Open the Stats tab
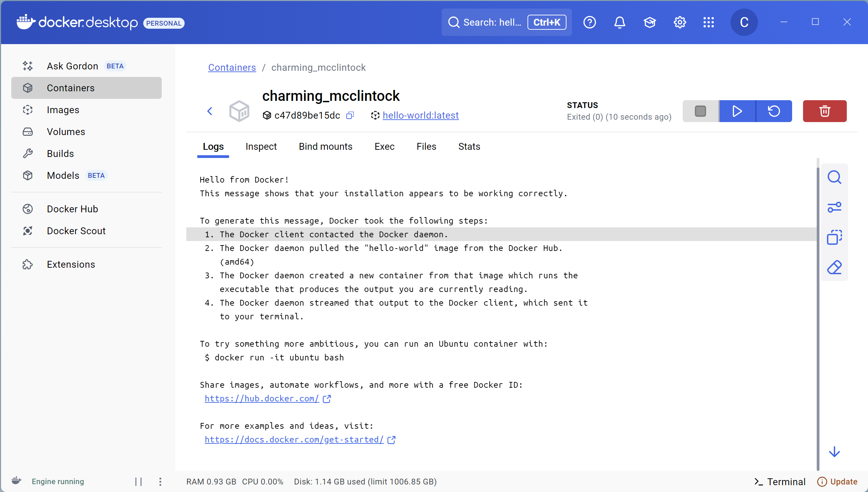 tap(469, 147)
